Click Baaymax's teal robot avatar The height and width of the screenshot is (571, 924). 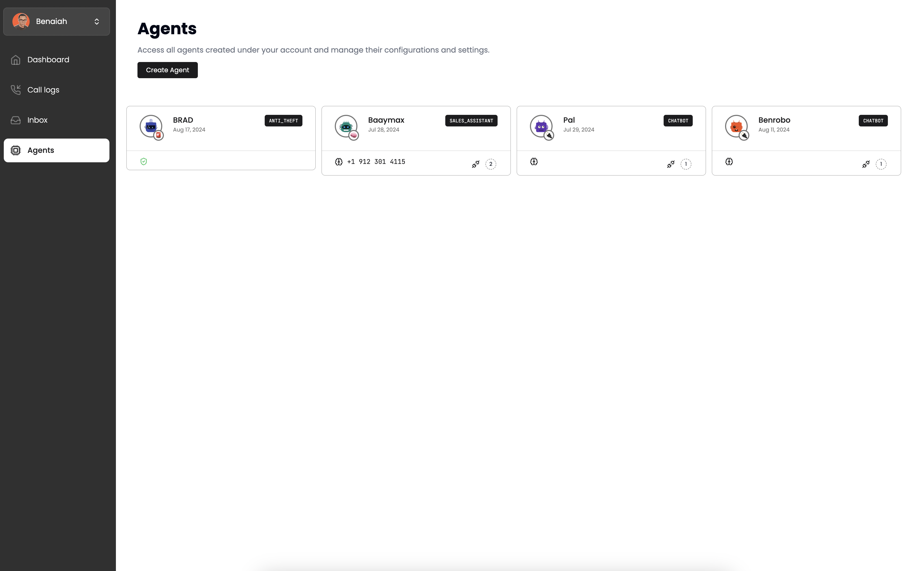tap(346, 126)
